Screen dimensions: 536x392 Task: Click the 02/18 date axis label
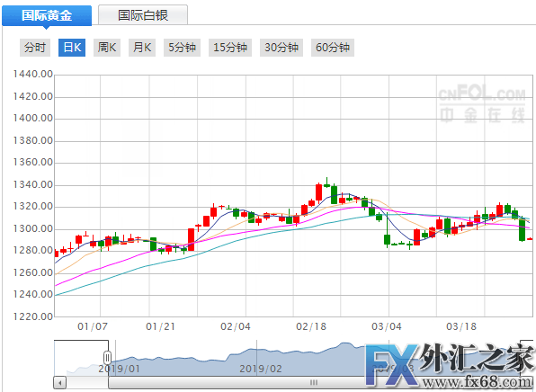pyautogui.click(x=311, y=326)
